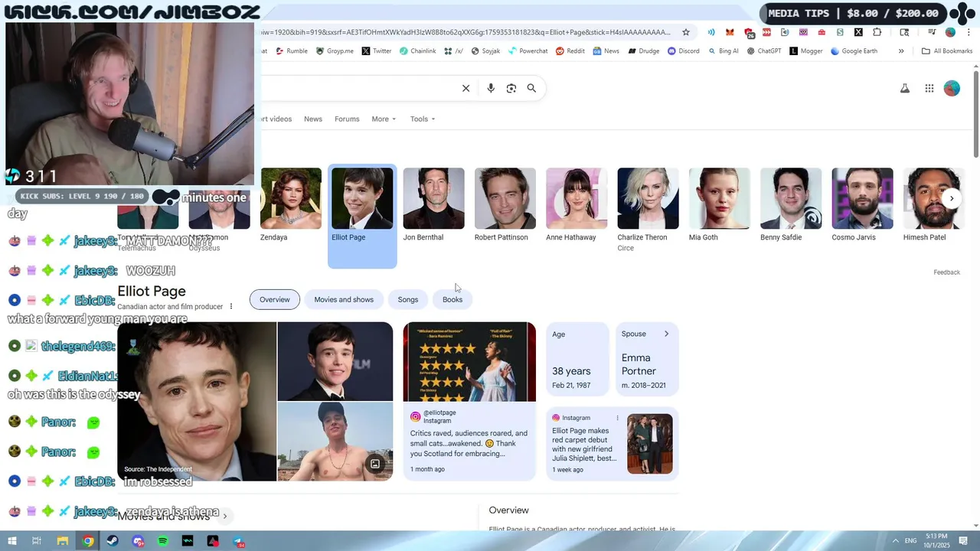Image resolution: width=980 pixels, height=551 pixels.
Task: Open Books chip
Action: 452,299
